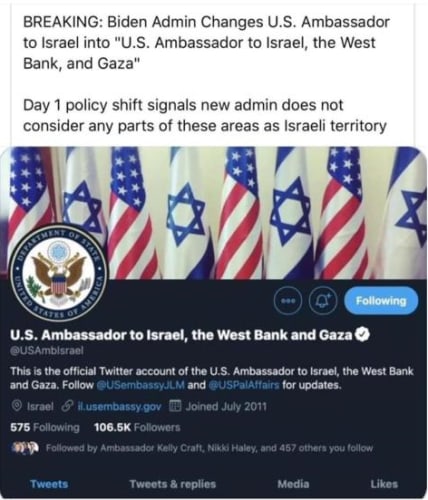Open the @USPalAffairs mention link
Screen dimensions: 428x500
pyautogui.click(x=244, y=385)
